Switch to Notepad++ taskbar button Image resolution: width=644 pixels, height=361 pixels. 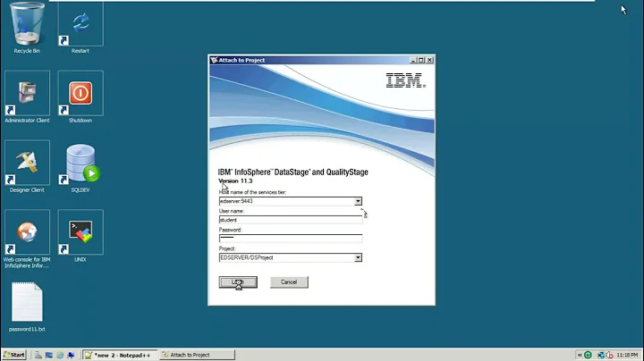pos(121,355)
